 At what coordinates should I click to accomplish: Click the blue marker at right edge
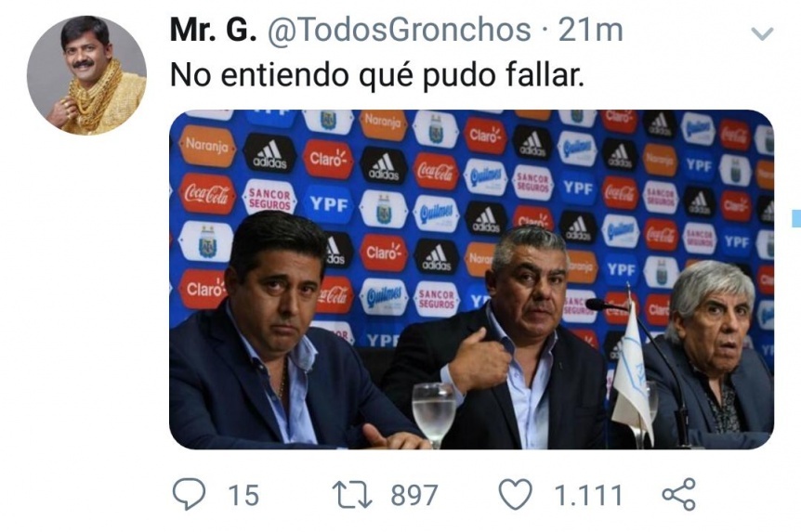point(796,218)
